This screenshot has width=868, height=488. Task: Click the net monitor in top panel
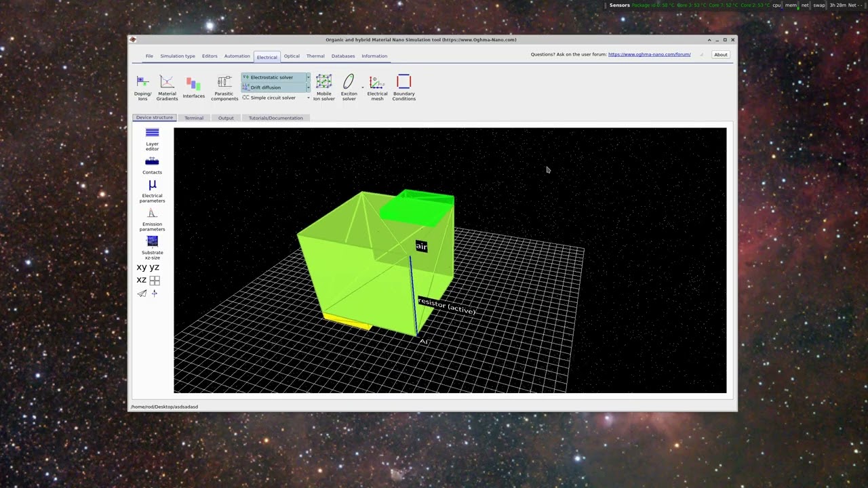click(805, 5)
